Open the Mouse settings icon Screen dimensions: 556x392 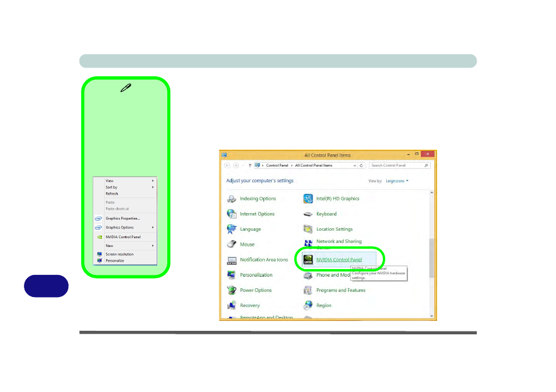click(x=231, y=244)
